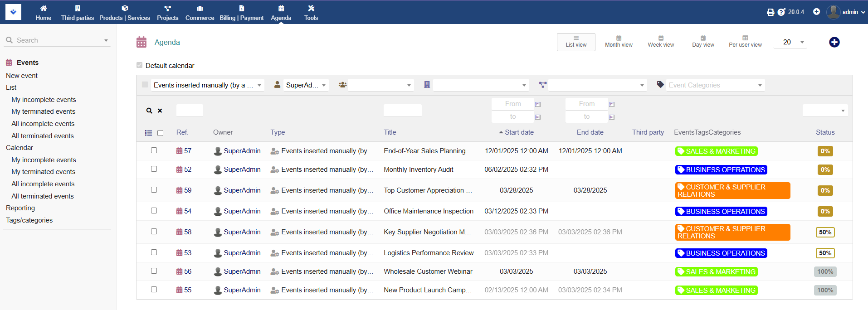
Task: Click the print icon in top bar
Action: tap(770, 12)
